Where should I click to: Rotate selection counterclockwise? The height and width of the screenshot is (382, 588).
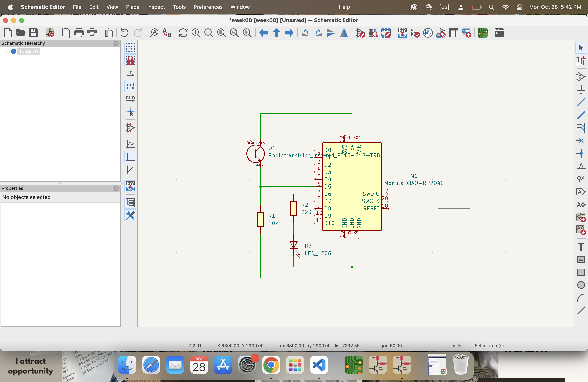306,33
